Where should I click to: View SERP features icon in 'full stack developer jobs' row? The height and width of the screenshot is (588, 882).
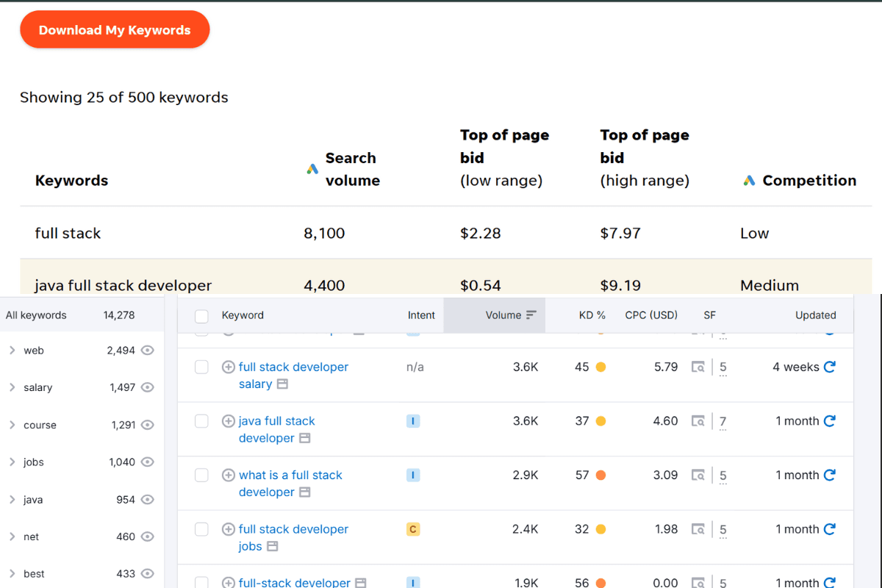[698, 529]
